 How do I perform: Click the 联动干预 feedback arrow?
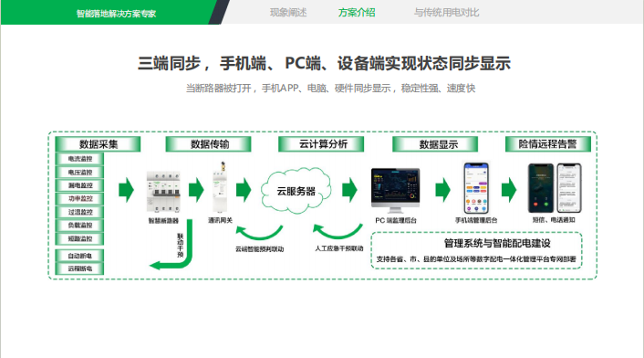coord(172,245)
